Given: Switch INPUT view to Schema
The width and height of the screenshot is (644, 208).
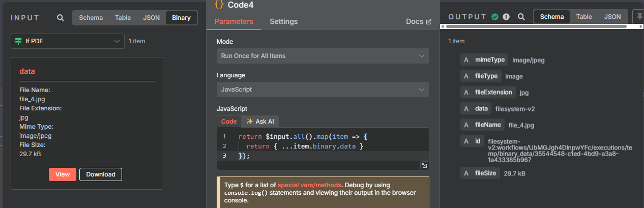Looking at the screenshot, I should pos(91,18).
